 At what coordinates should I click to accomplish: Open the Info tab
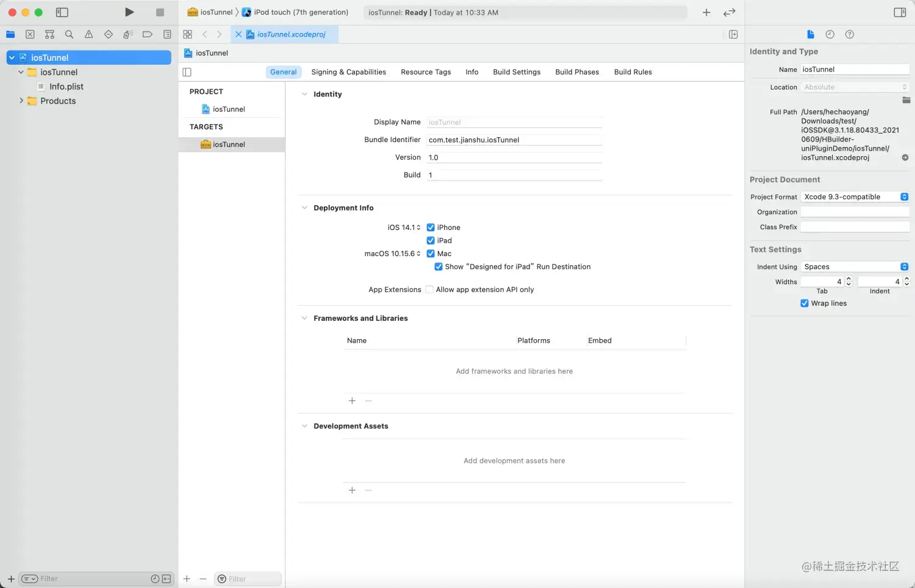coord(472,72)
